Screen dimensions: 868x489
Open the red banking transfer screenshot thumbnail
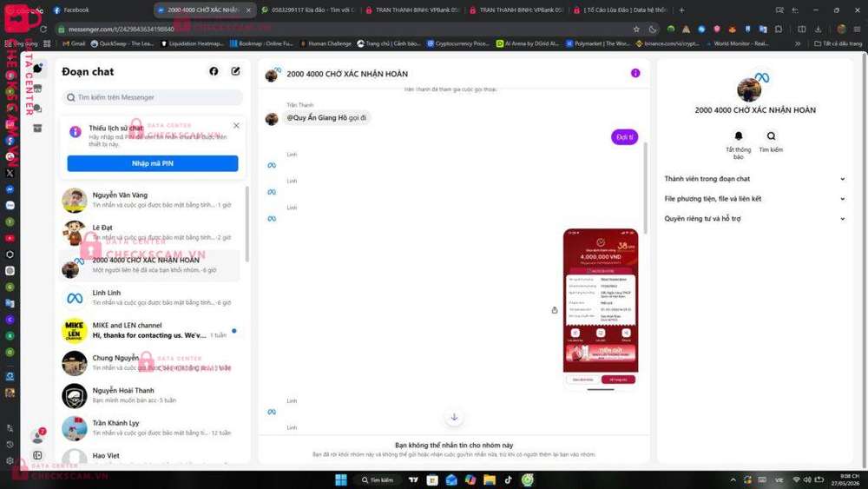click(x=601, y=308)
